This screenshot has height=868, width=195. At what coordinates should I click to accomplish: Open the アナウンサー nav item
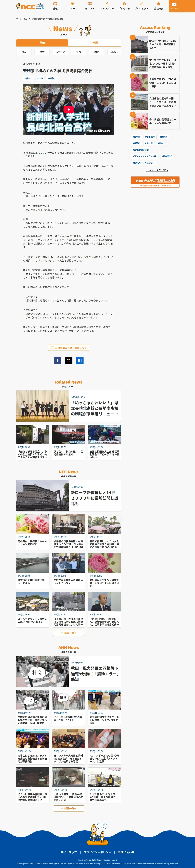107,6
